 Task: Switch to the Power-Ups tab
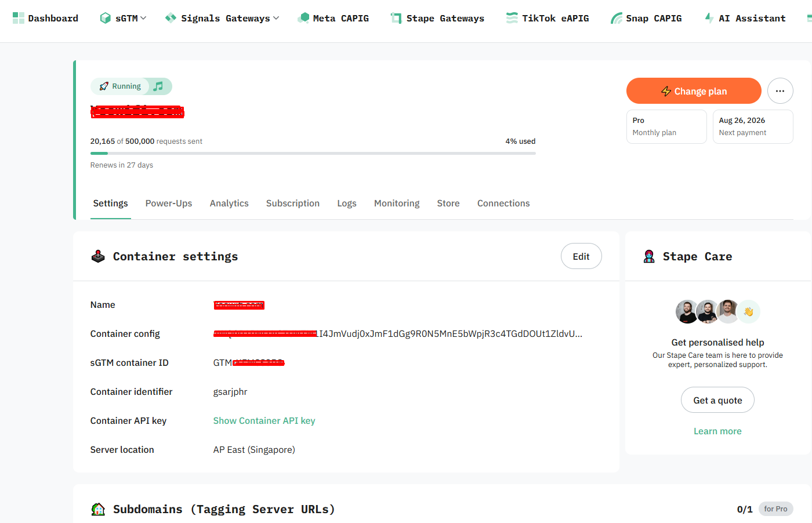pos(169,204)
